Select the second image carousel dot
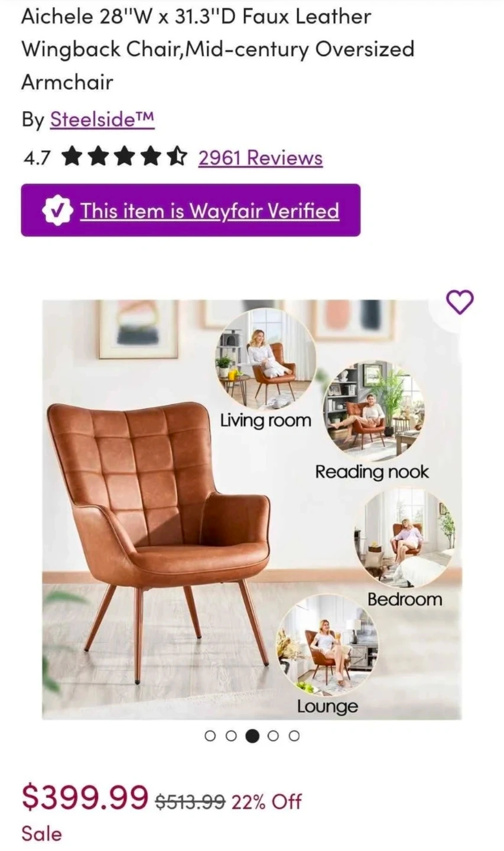Image resolution: width=504 pixels, height=851 pixels. tap(231, 736)
